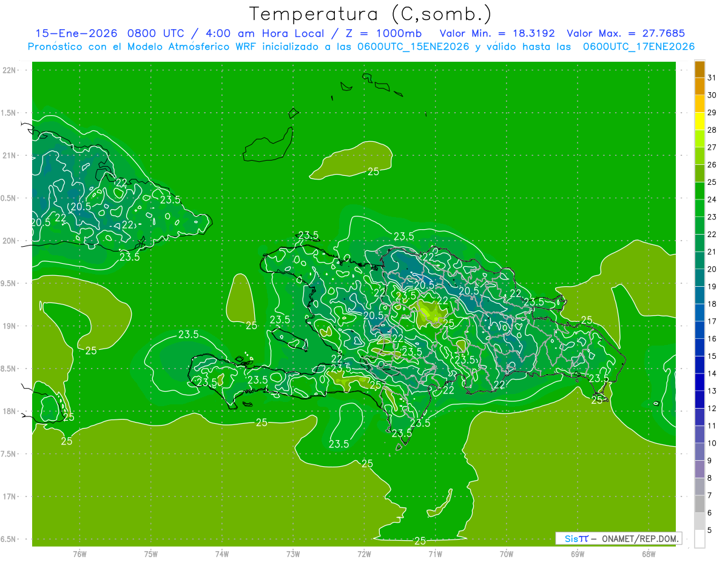Click the '76W' longitude axis label
728x562 pixels.
(79, 554)
